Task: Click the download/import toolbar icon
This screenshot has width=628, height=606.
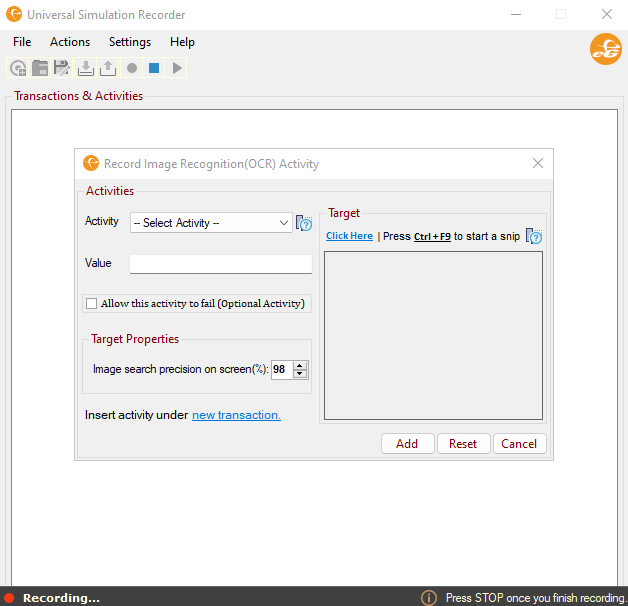Action: (x=86, y=68)
